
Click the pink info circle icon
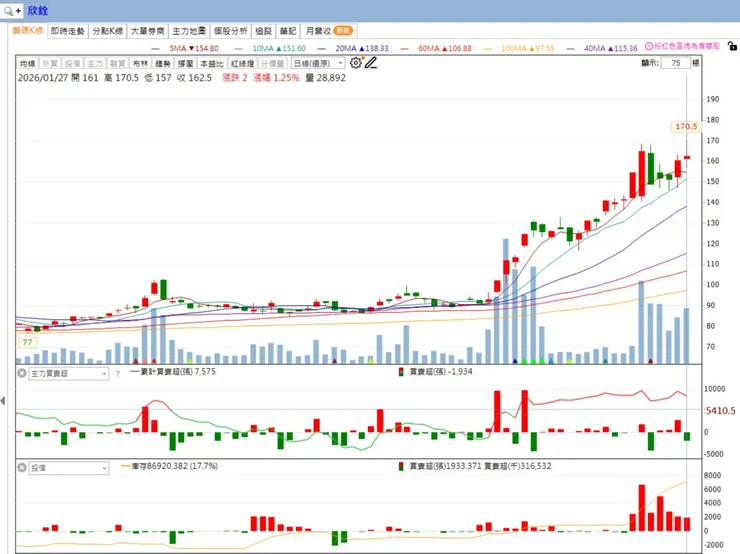click(649, 46)
